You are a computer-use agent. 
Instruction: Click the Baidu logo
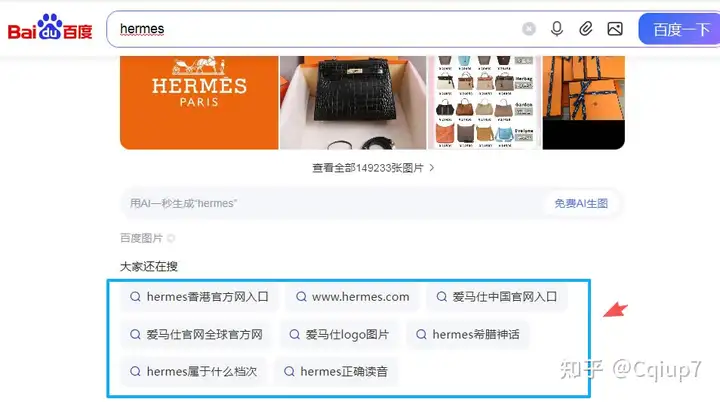[50, 27]
